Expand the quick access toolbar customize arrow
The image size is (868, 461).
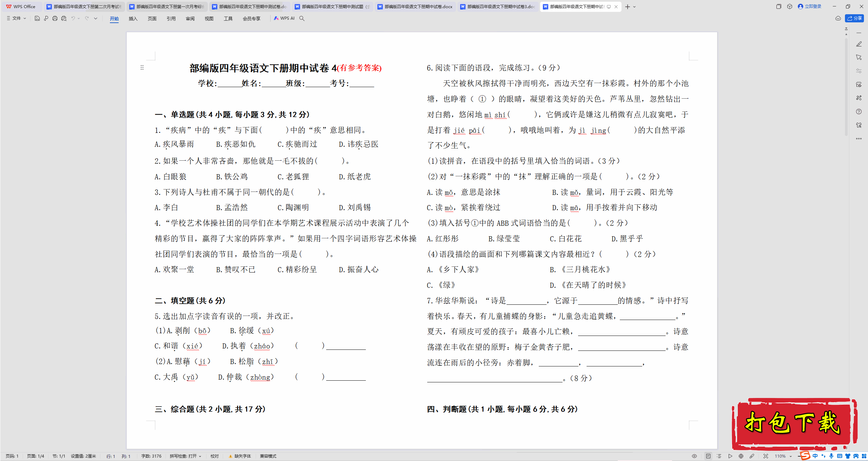point(96,18)
